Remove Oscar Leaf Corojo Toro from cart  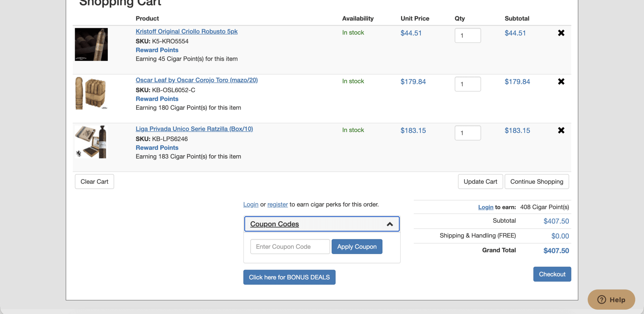click(561, 82)
